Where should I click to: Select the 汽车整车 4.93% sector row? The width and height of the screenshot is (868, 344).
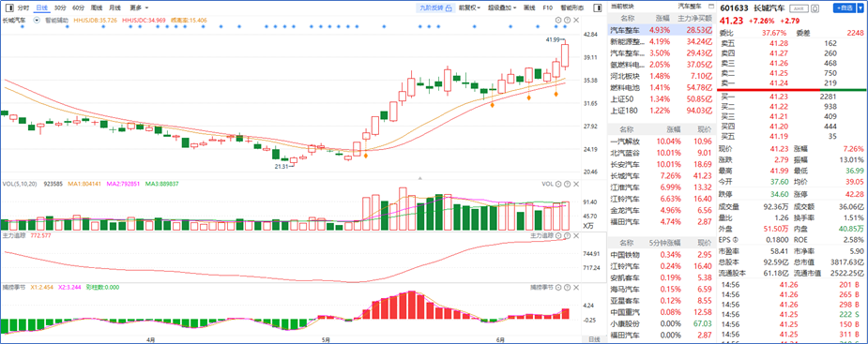tap(661, 30)
